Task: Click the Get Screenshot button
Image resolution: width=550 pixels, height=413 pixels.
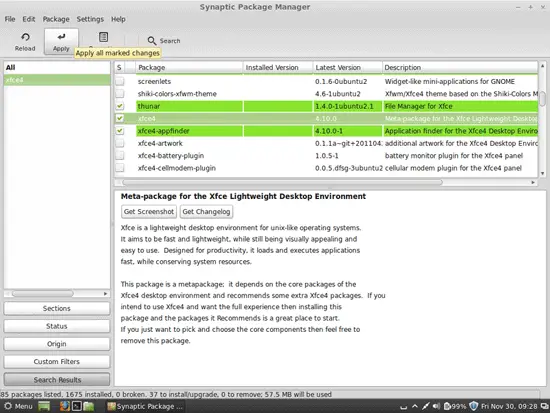Action: click(149, 212)
